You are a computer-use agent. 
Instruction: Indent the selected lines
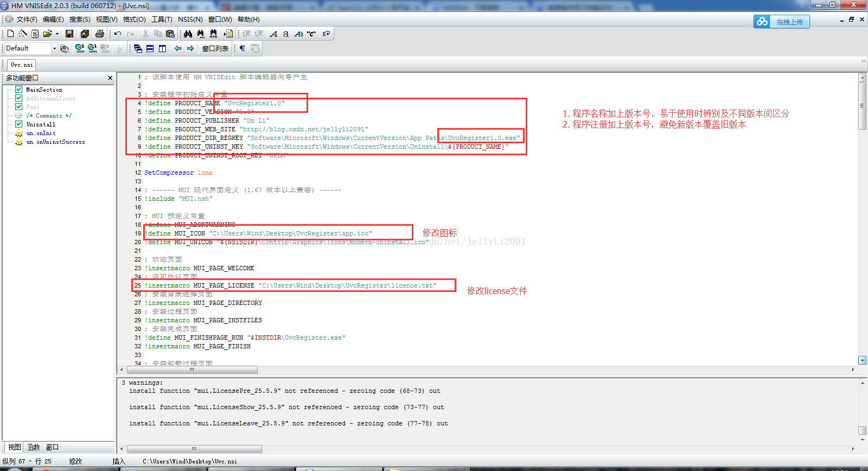click(x=246, y=34)
